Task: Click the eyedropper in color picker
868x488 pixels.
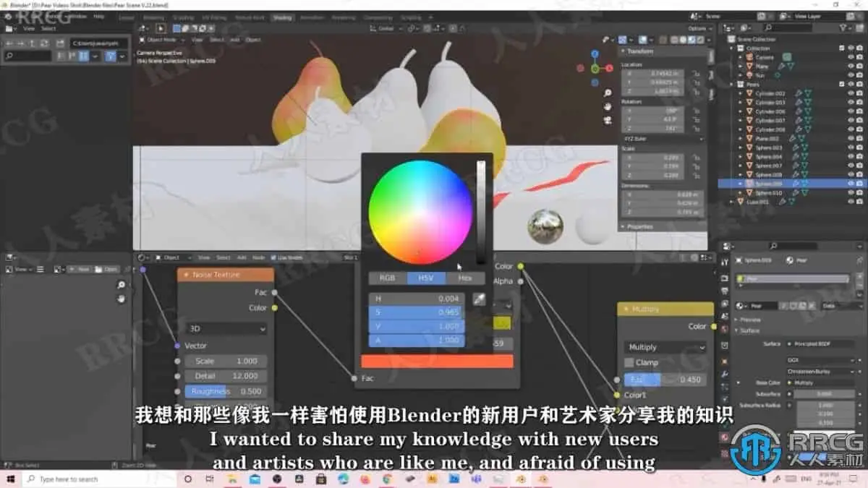Action: [x=479, y=299]
